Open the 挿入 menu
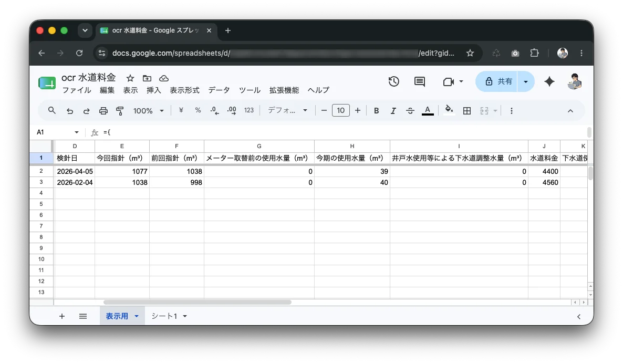 (x=154, y=90)
